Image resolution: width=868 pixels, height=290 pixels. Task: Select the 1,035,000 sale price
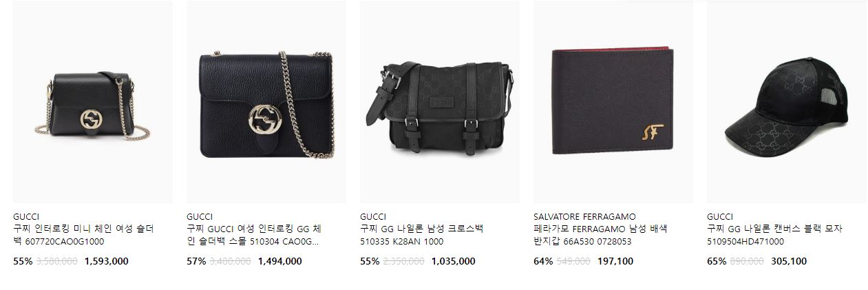(x=453, y=261)
